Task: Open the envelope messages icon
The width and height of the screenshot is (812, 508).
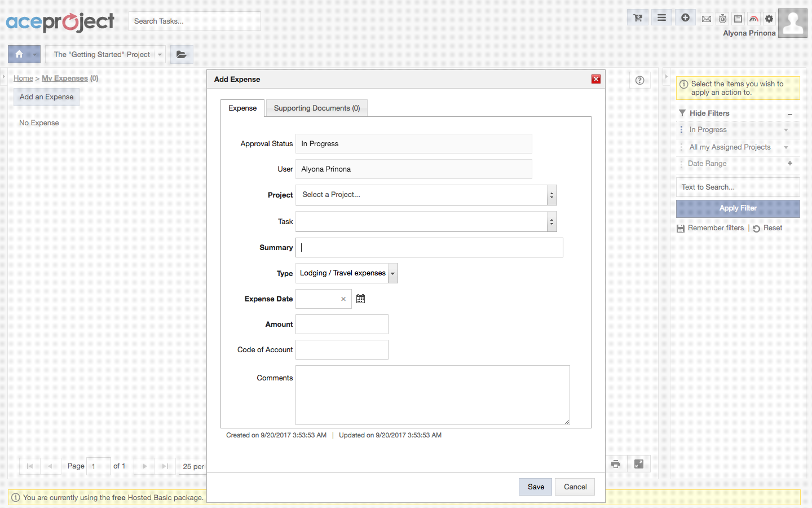Action: (x=706, y=19)
